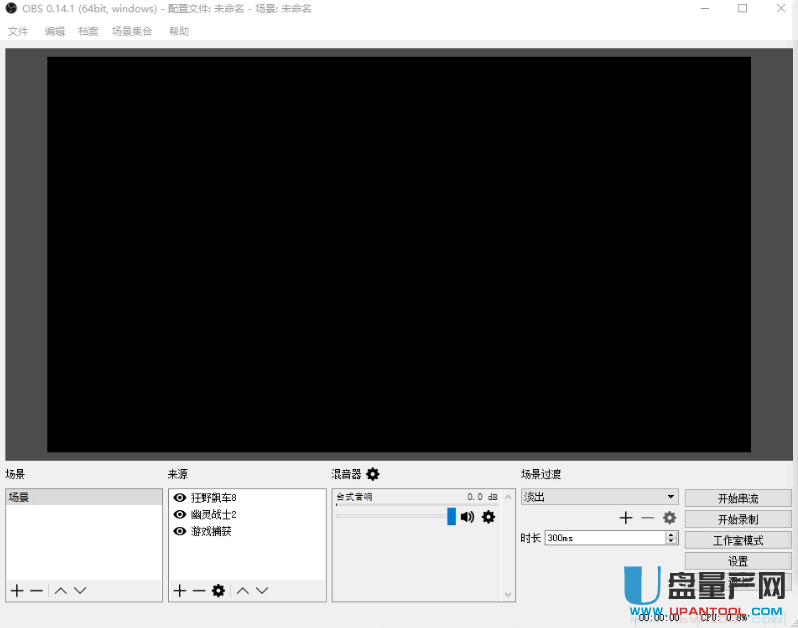Enable 工作室模式 studio mode
The image size is (798, 628).
(x=738, y=540)
